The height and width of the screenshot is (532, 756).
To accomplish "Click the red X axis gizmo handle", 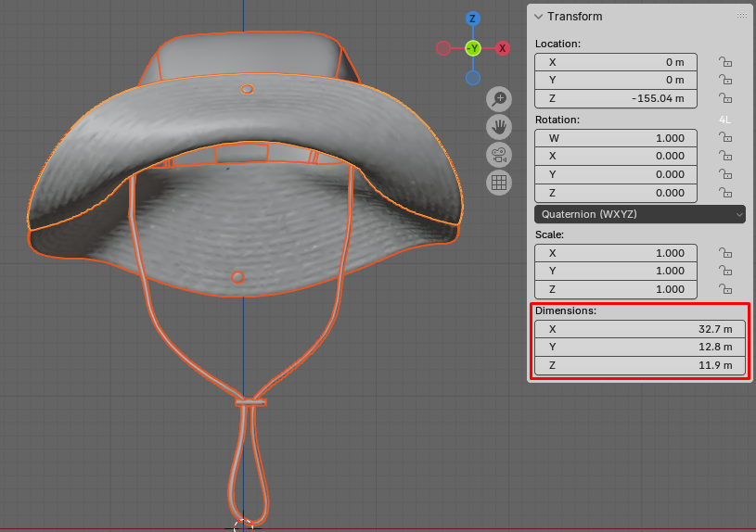I will (x=503, y=48).
